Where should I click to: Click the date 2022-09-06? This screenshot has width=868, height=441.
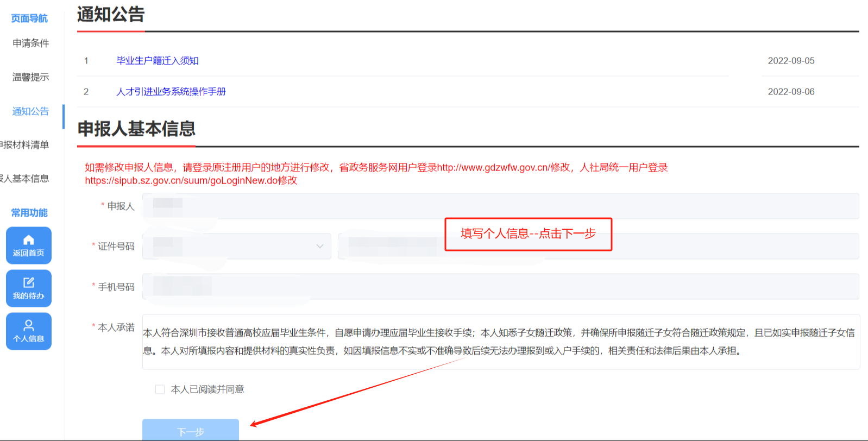(791, 92)
